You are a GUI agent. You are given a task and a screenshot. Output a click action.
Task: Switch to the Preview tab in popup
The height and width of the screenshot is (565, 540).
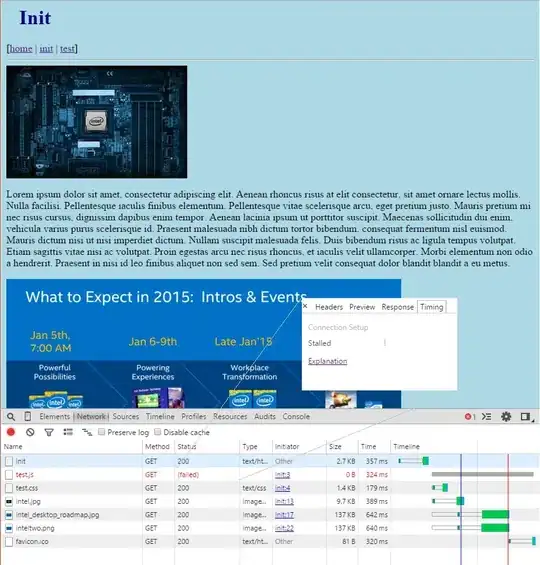tap(362, 307)
